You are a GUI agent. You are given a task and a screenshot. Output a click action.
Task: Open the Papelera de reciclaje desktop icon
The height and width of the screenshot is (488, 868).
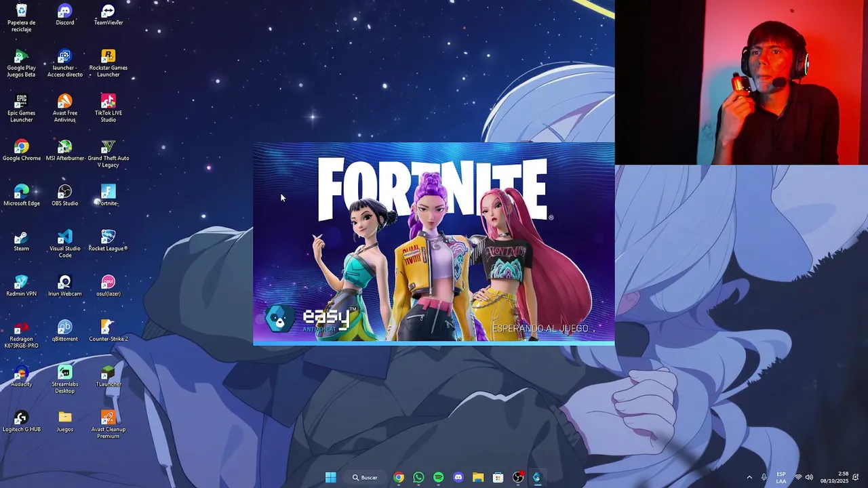21,18
